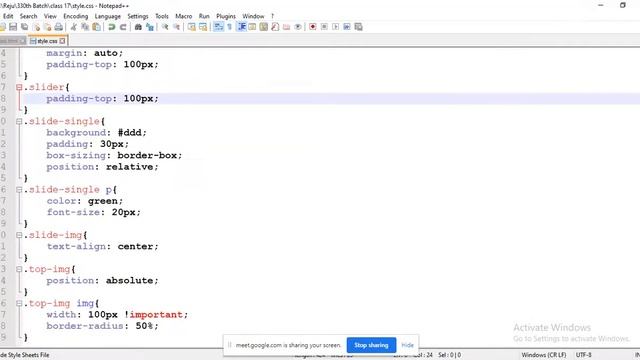
Task: Open the View menu
Action: [x=50, y=16]
